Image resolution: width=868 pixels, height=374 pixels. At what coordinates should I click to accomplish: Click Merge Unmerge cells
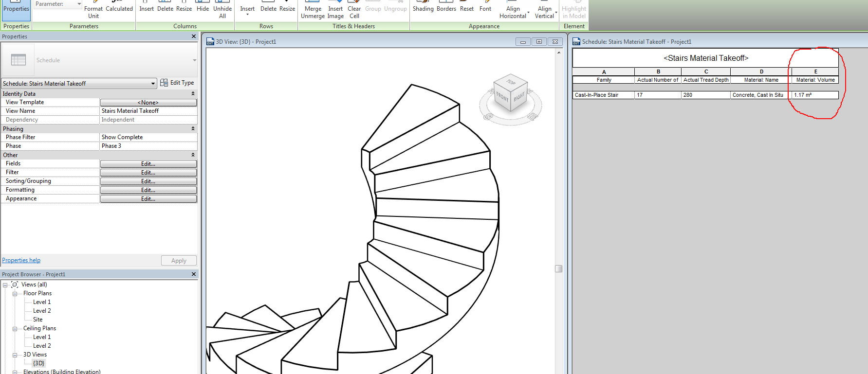point(313,10)
